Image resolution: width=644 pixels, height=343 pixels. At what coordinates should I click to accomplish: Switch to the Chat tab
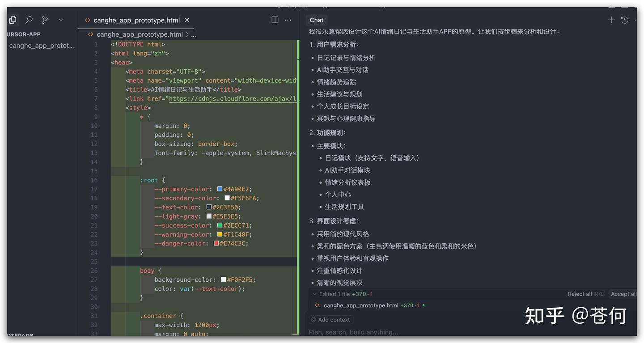tap(316, 20)
